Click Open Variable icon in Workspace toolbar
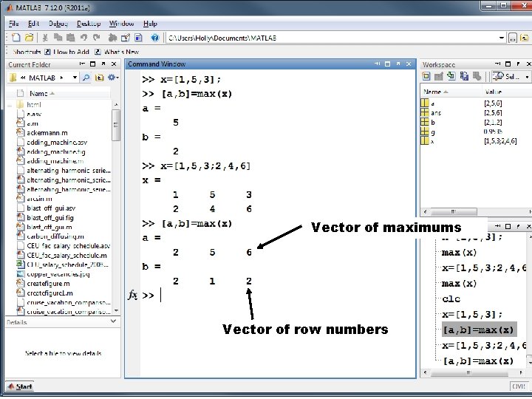532x399 pixels. [439, 76]
